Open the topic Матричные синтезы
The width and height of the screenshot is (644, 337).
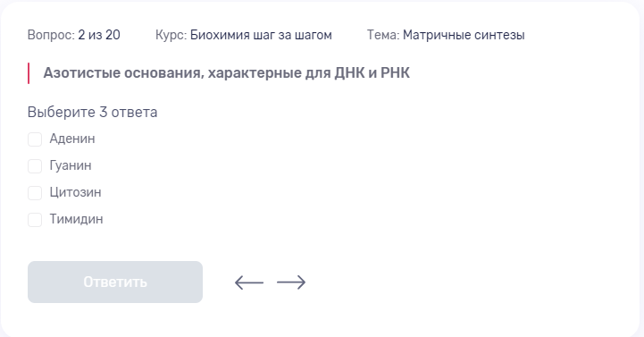(x=464, y=35)
